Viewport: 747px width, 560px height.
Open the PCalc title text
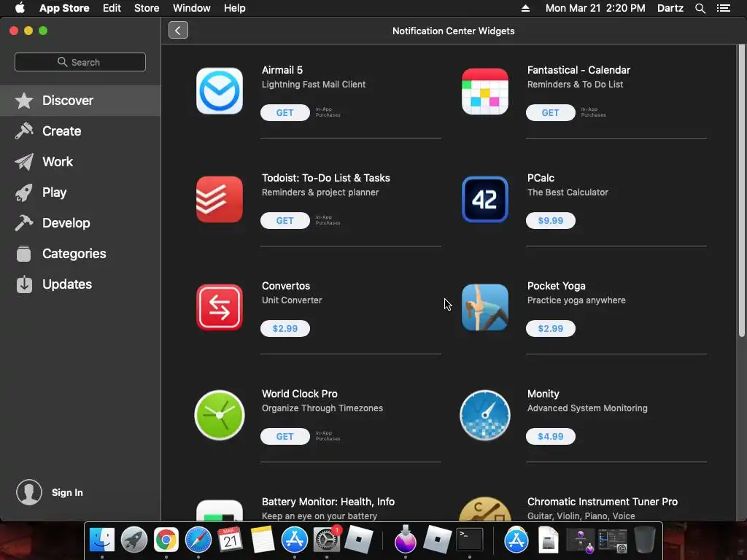click(541, 178)
